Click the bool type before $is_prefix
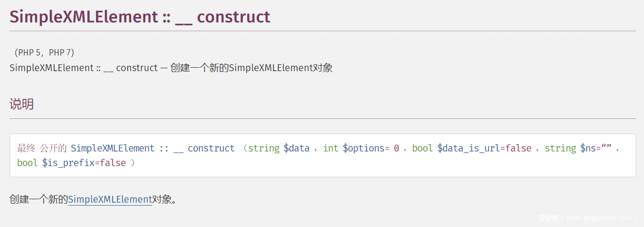 coord(27,163)
